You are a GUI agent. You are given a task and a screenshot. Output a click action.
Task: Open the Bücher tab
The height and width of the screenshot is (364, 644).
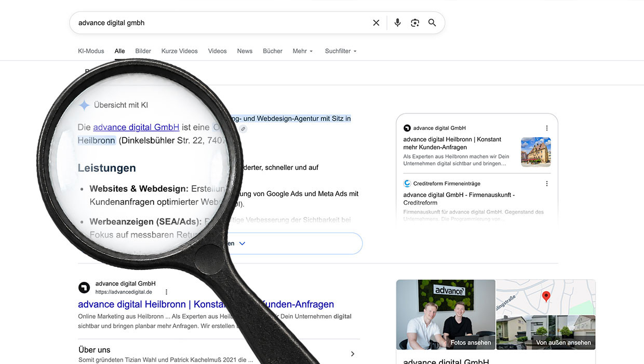[273, 51]
